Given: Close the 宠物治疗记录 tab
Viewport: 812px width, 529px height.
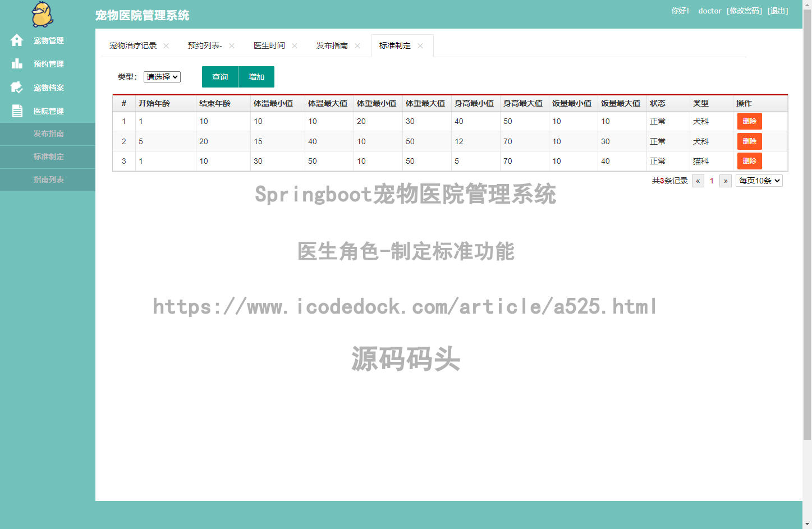Looking at the screenshot, I should pos(166,46).
